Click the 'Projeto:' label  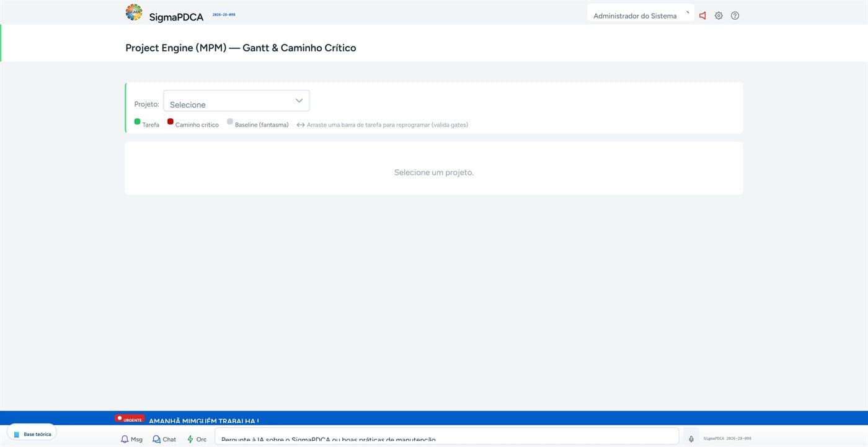coord(147,104)
